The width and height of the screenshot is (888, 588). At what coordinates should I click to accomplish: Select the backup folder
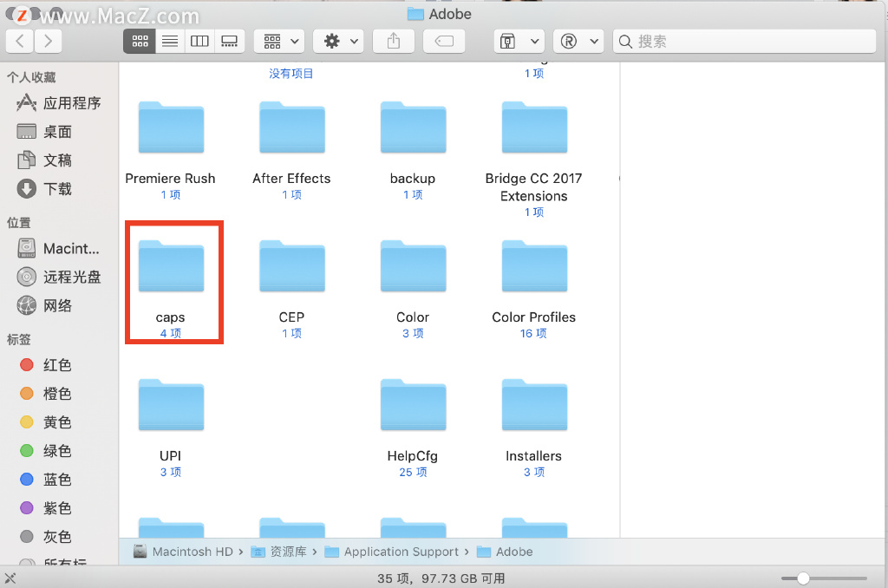414,128
